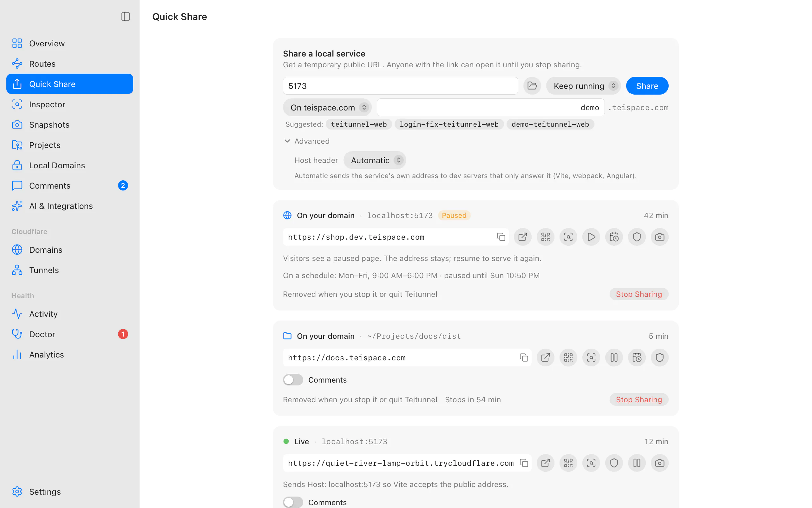Pause the docs.teispace.com share
812x508 pixels.
pos(614,358)
